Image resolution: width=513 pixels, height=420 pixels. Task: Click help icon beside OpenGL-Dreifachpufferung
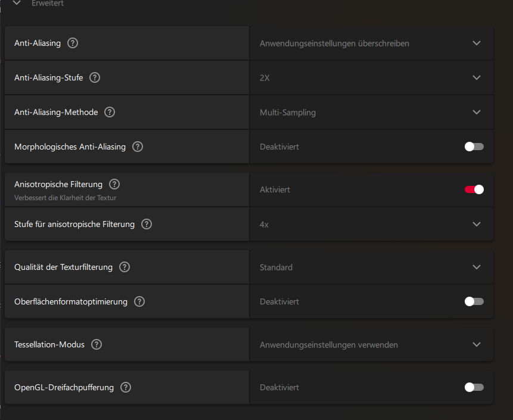tap(126, 387)
